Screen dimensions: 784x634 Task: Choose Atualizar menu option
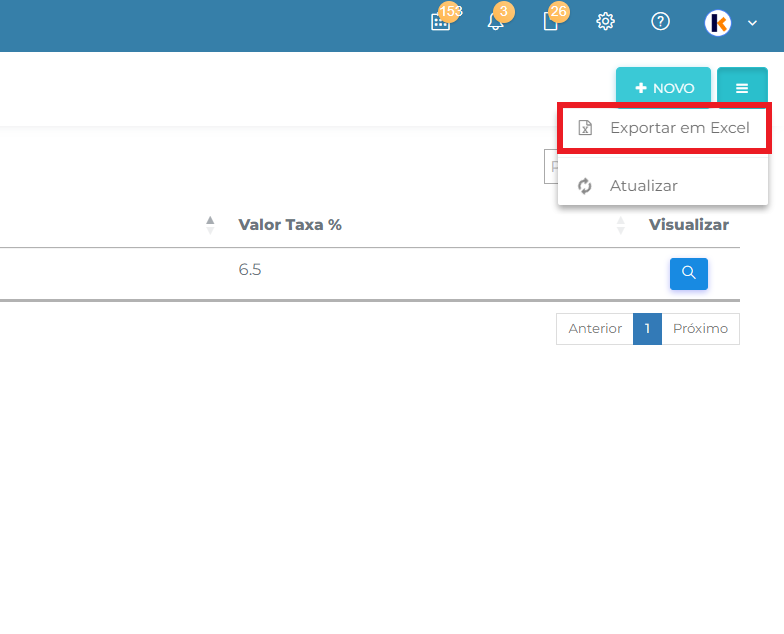coord(663,186)
